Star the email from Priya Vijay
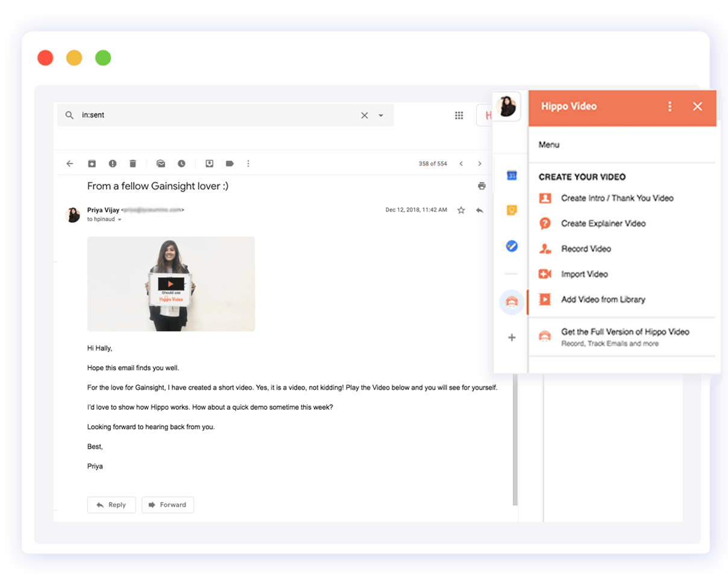The height and width of the screenshot is (578, 728). click(x=461, y=210)
